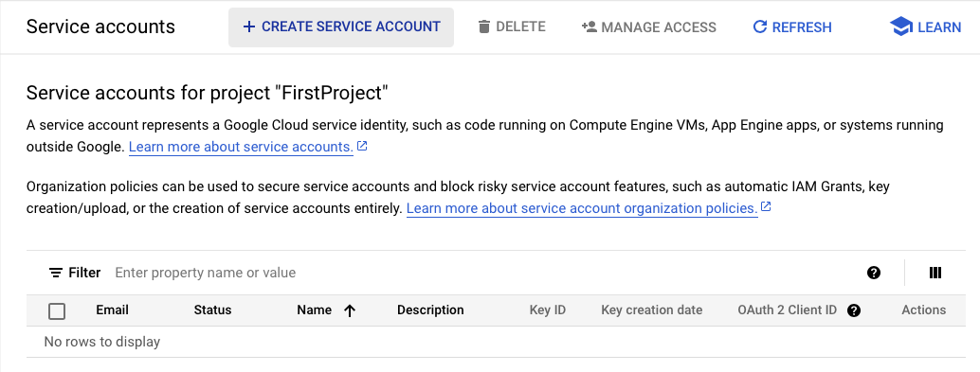This screenshot has height=372, width=980.
Task: Click the Description column header
Action: pyautogui.click(x=430, y=310)
